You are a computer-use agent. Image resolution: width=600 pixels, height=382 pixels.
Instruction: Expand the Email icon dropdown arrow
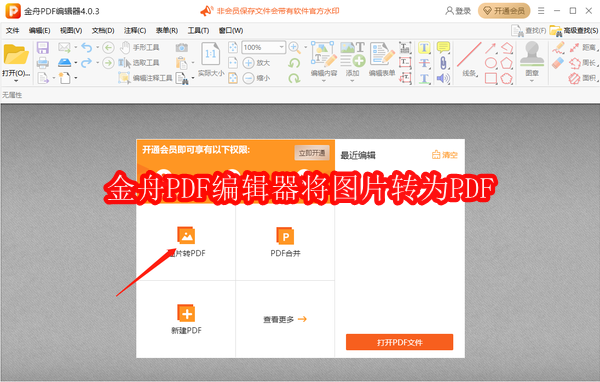click(x=75, y=48)
